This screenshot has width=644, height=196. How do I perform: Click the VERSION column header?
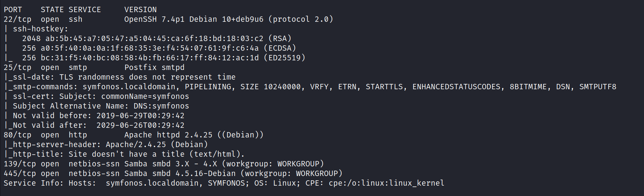pos(140,10)
